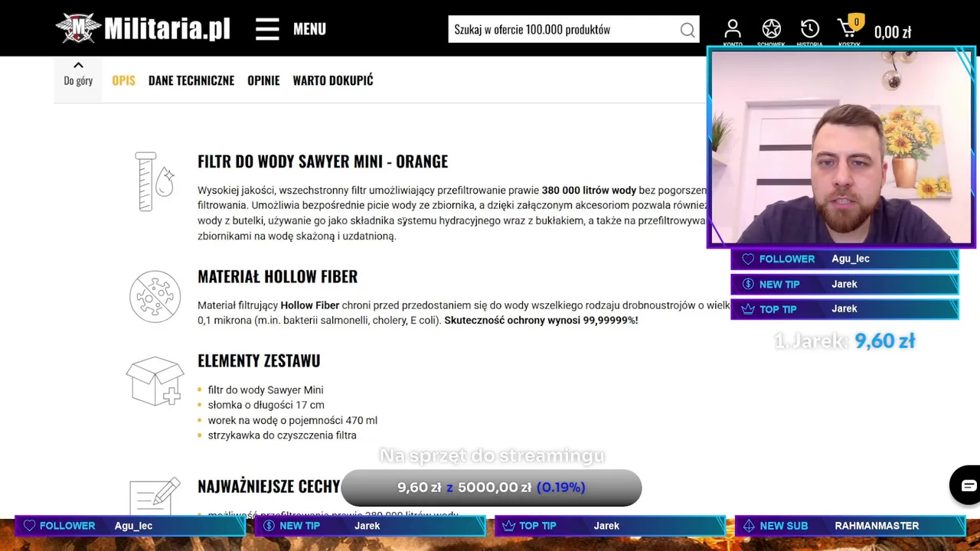Click Agu_lec name in the bottom FOLLOWER bar
Image resolution: width=980 pixels, height=551 pixels.
[133, 526]
